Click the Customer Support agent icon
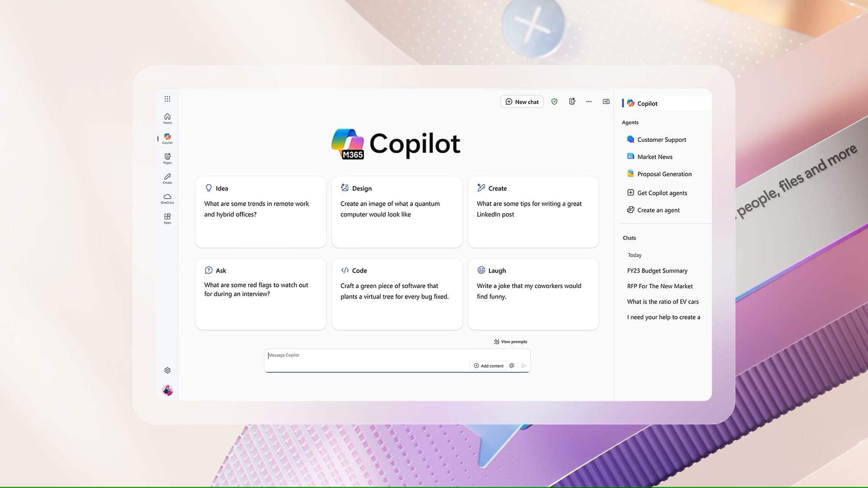The height and width of the screenshot is (488, 868). (x=631, y=139)
